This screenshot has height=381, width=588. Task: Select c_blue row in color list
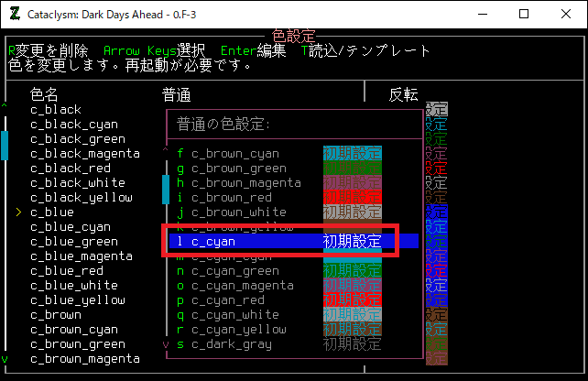52,212
